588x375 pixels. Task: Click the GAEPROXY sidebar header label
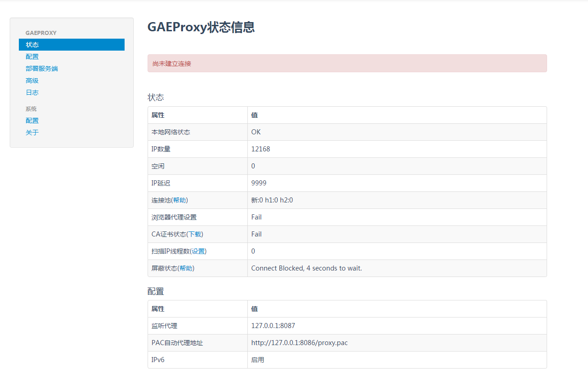click(41, 33)
